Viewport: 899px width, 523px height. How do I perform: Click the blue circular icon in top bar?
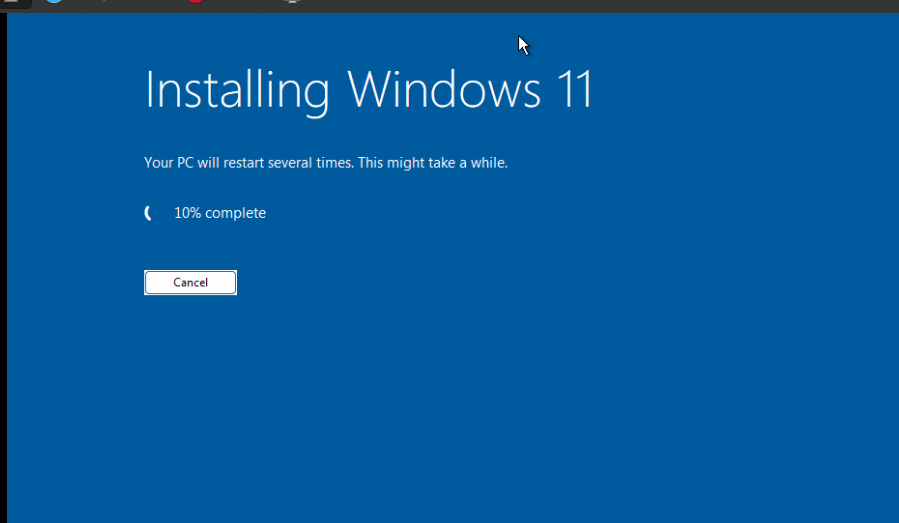pos(54,3)
